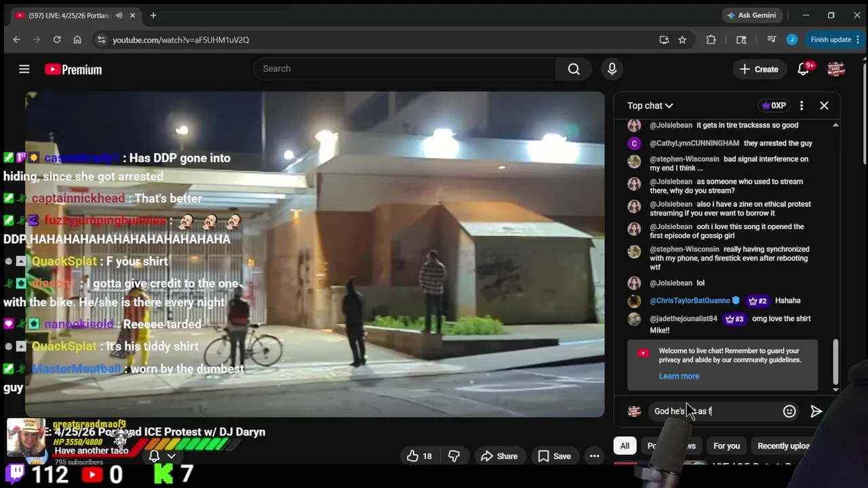Screen dimensions: 868x488
Task: Open live chat more options menu
Action: [802, 106]
